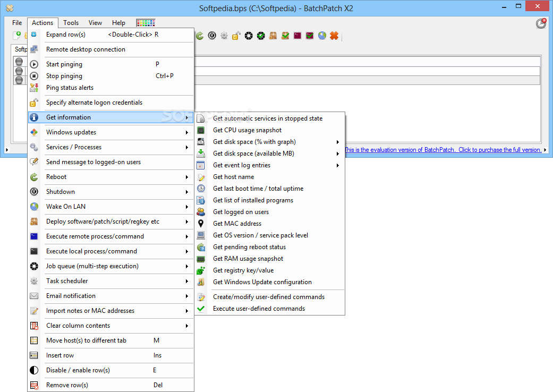The width and height of the screenshot is (553, 392).
Task: Toggle Disable / enable row(s)
Action: [110, 370]
